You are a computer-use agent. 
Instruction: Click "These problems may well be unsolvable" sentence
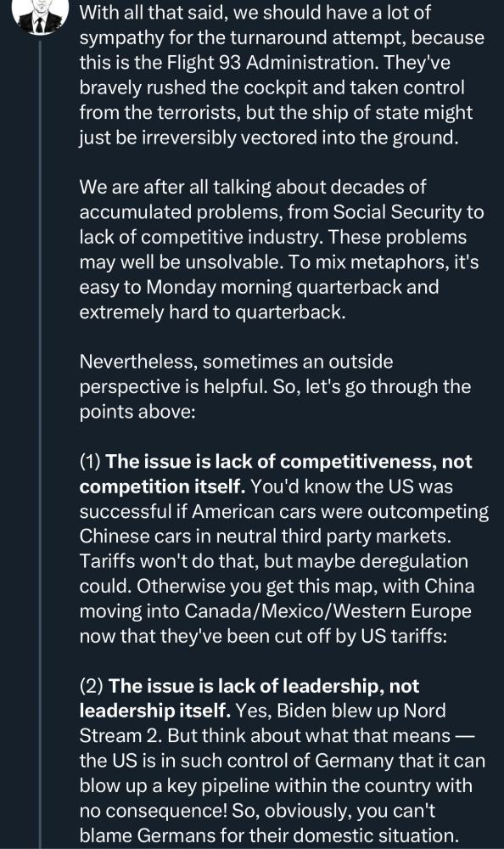click(273, 250)
